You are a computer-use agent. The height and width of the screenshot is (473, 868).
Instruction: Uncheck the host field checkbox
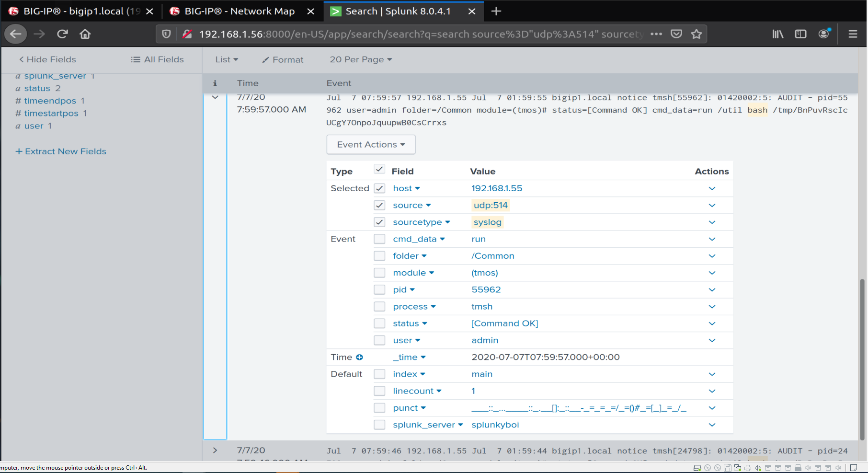tap(379, 188)
